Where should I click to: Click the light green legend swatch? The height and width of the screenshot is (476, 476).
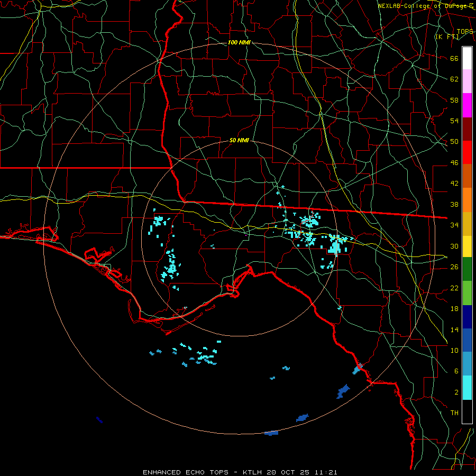[467, 293]
